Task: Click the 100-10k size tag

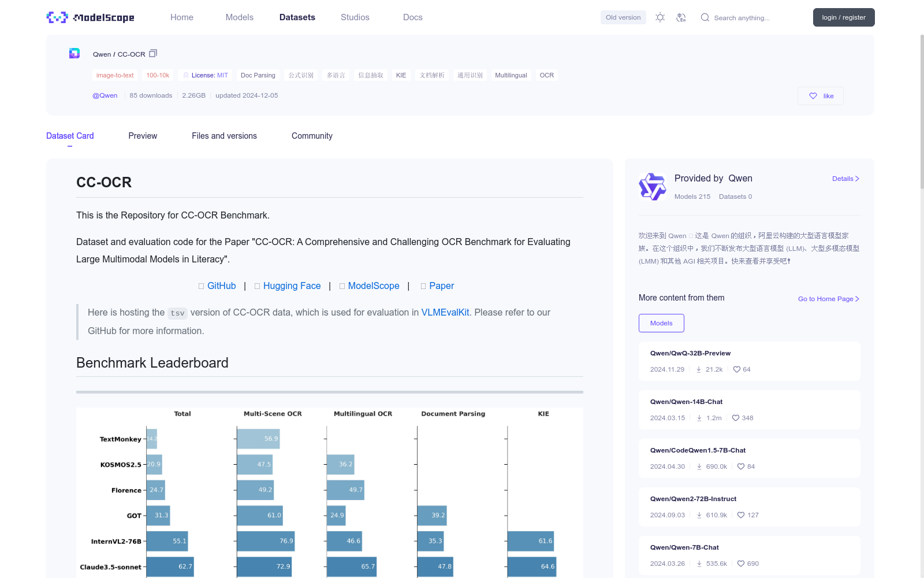Action: pos(158,75)
